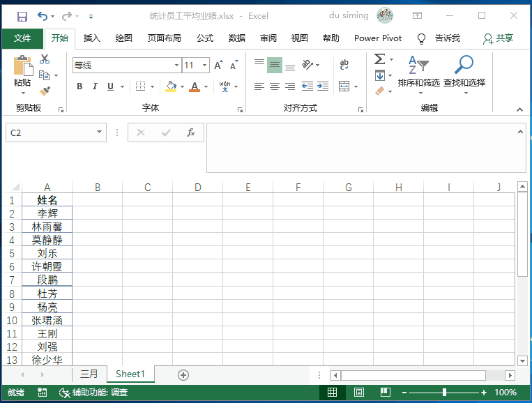The width and height of the screenshot is (532, 403).
Task: Click the Cut scissors icon
Action: coord(45,60)
